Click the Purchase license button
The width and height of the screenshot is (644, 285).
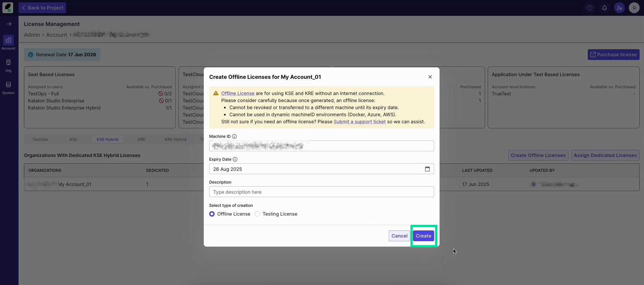(x=613, y=55)
